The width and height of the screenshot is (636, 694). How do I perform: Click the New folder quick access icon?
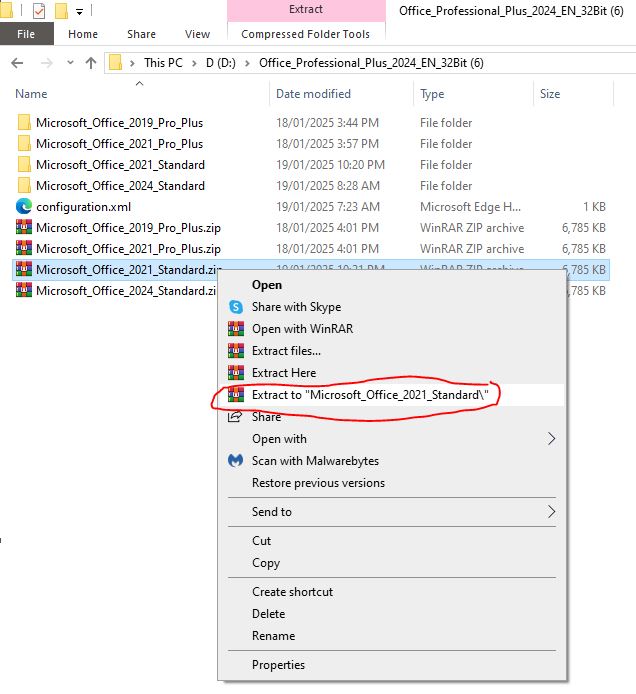coord(61,11)
